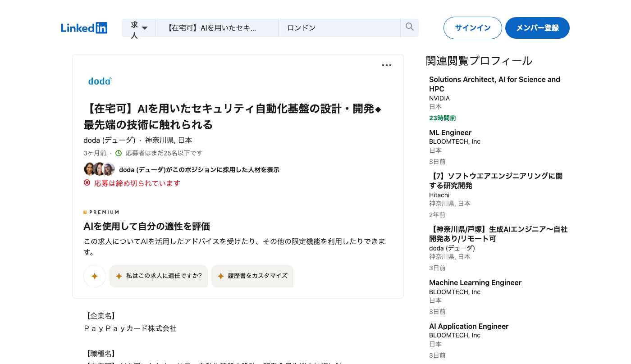Viewport: 631px width, 364px height.
Task: Click the メンバー登録 button
Action: (537, 28)
